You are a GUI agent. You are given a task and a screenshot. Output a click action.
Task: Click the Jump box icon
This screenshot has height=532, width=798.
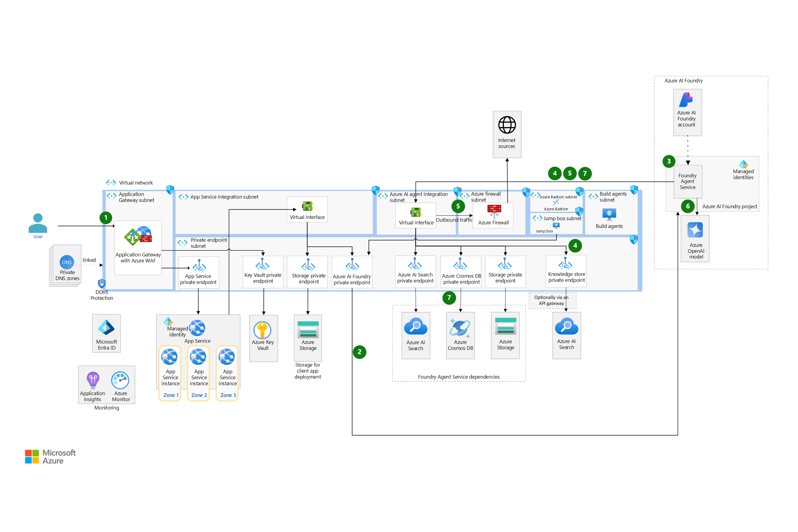pos(556,226)
